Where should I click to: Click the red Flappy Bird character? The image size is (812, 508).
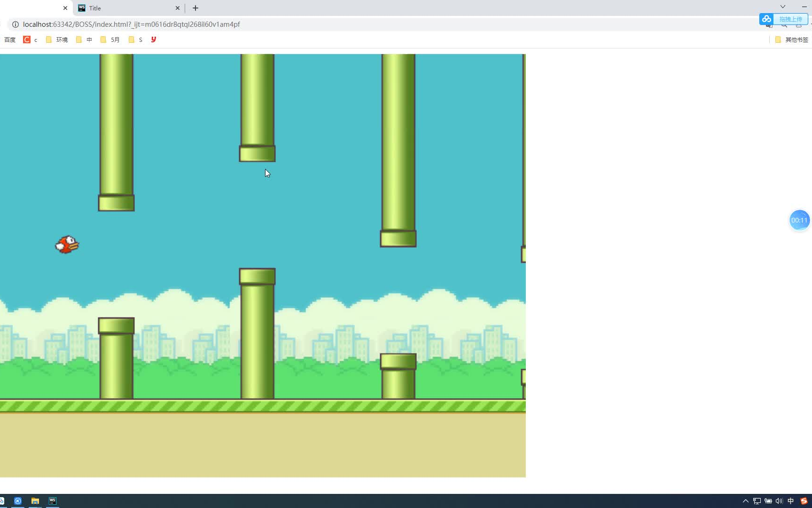tap(67, 245)
